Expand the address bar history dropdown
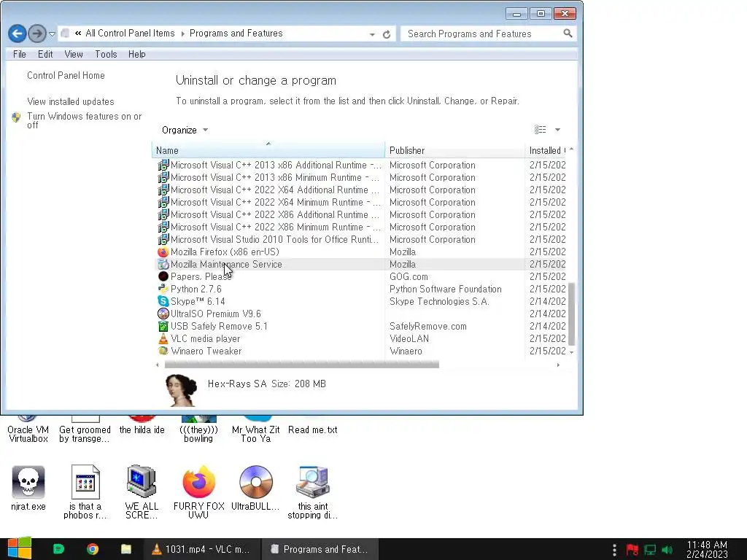747x560 pixels. tap(372, 34)
